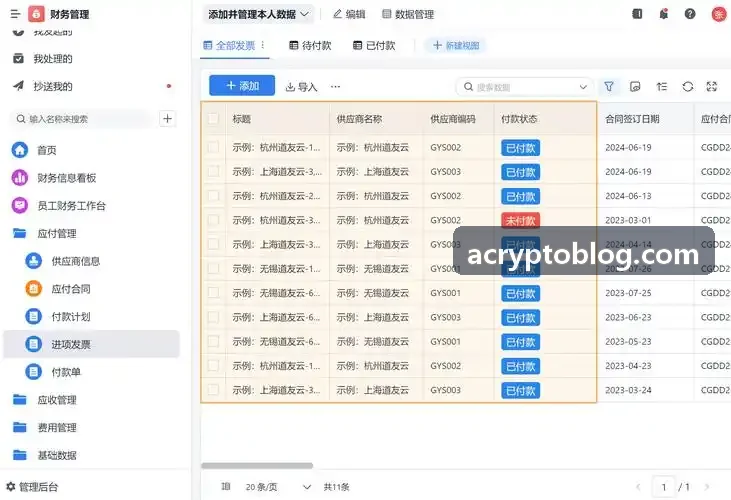Switch to the 待付款 view tab
The width and height of the screenshot is (731, 500).
(x=310, y=45)
